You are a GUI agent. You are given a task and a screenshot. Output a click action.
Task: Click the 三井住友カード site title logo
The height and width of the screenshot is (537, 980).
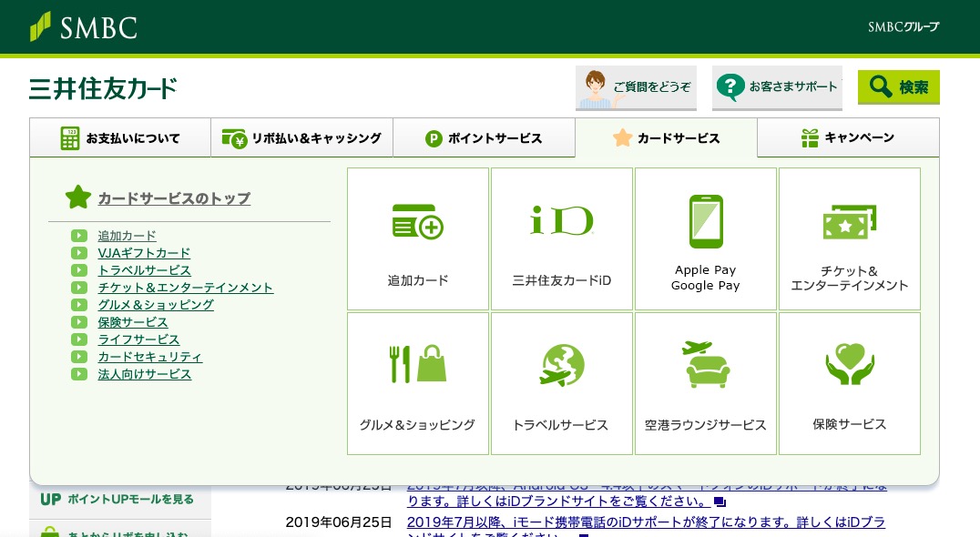pos(103,88)
